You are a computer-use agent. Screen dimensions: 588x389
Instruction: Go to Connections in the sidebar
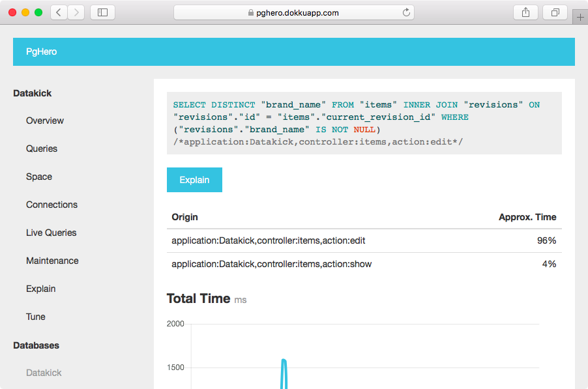51,205
